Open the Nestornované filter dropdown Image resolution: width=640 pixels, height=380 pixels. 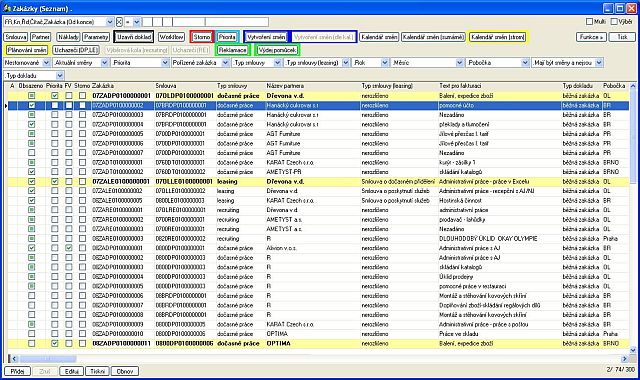tap(46, 63)
